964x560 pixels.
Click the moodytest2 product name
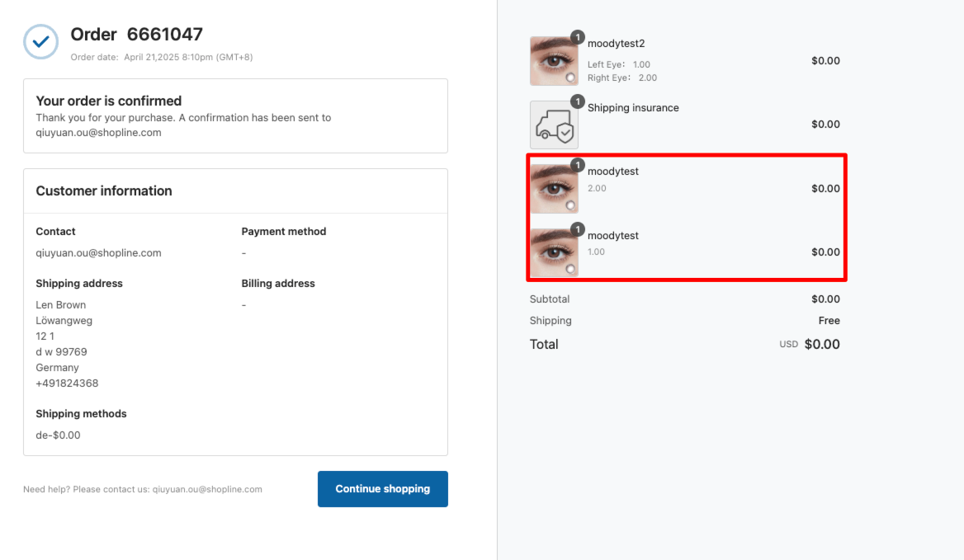pyautogui.click(x=616, y=44)
